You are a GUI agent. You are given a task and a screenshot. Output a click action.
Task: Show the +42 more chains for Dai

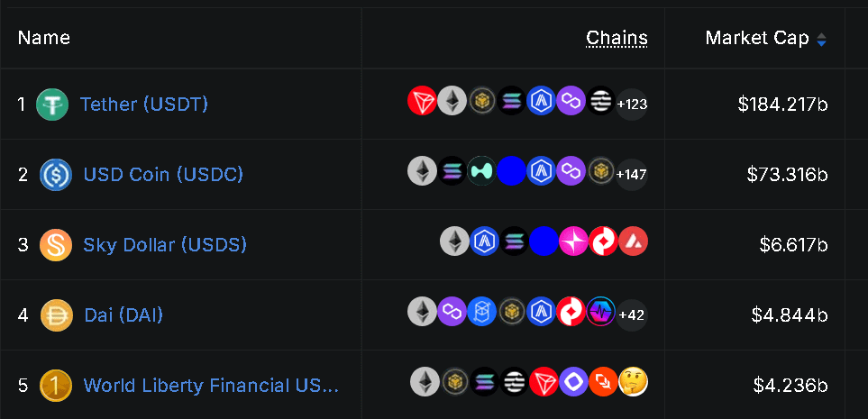(x=632, y=314)
